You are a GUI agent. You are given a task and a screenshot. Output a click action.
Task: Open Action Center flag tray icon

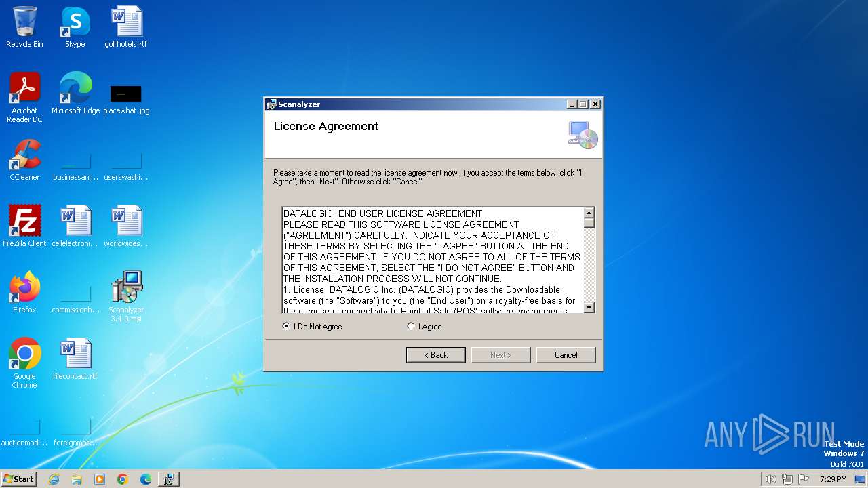[804, 479]
